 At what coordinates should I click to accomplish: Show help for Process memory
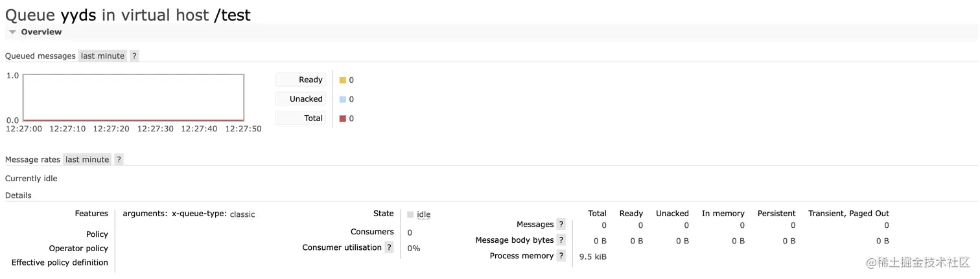tap(561, 256)
